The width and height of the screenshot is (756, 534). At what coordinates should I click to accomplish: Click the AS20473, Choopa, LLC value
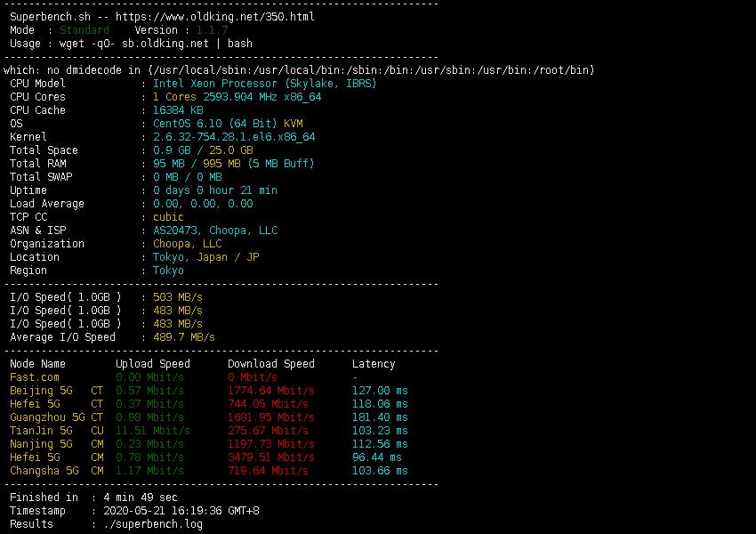215,231
